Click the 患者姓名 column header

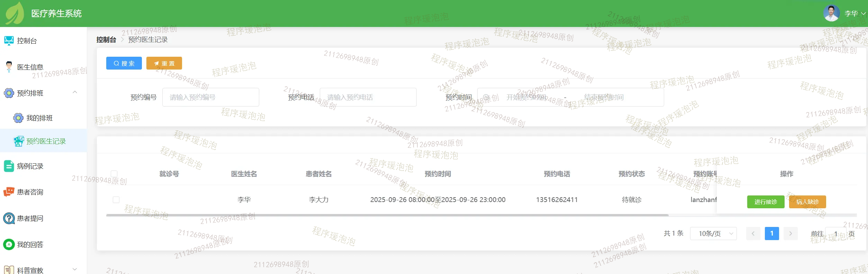coord(319,174)
